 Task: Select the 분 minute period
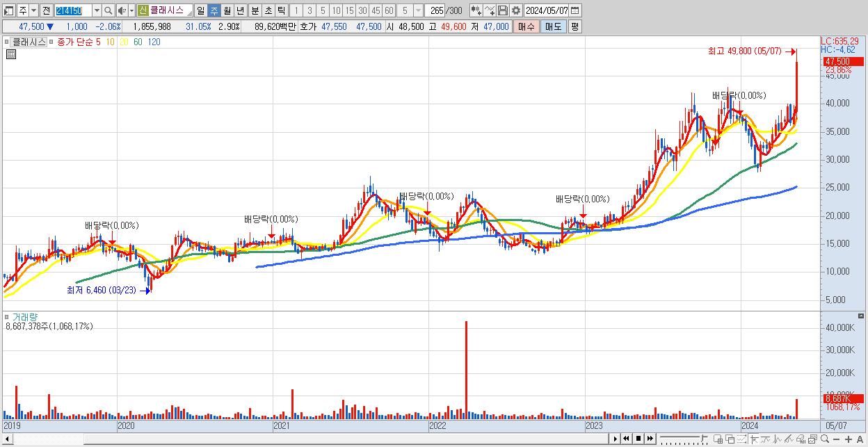coord(255,10)
